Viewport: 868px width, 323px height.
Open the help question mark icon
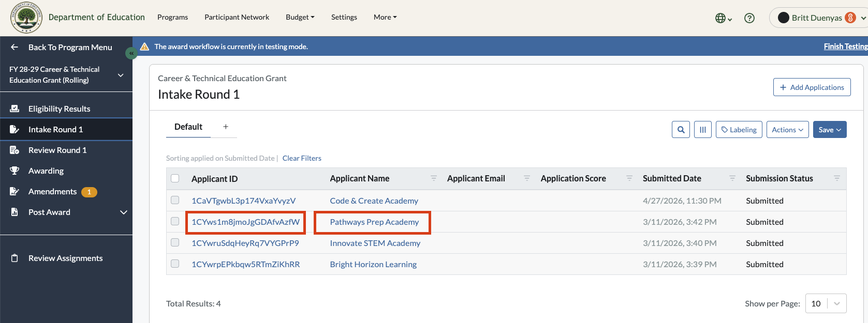point(749,18)
